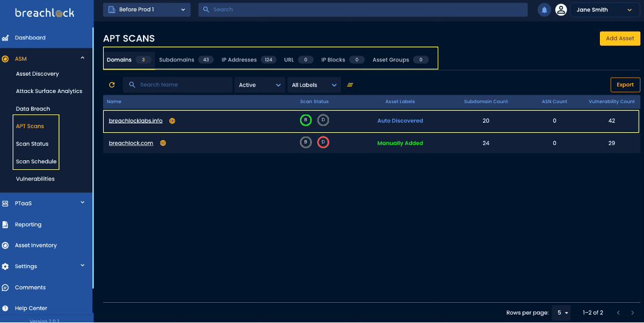The image size is (644, 323).
Task: Click the globe icon beside breachlocklabs.info
Action: tap(172, 120)
